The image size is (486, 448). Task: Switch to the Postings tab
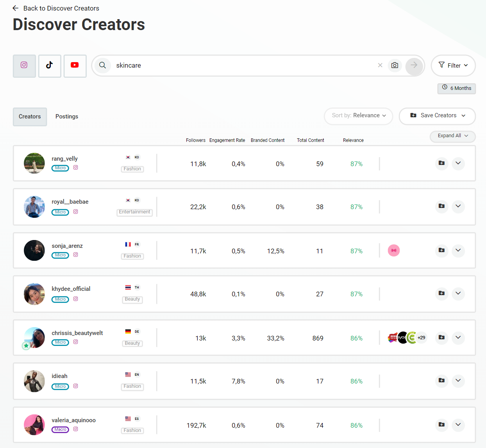point(67,116)
